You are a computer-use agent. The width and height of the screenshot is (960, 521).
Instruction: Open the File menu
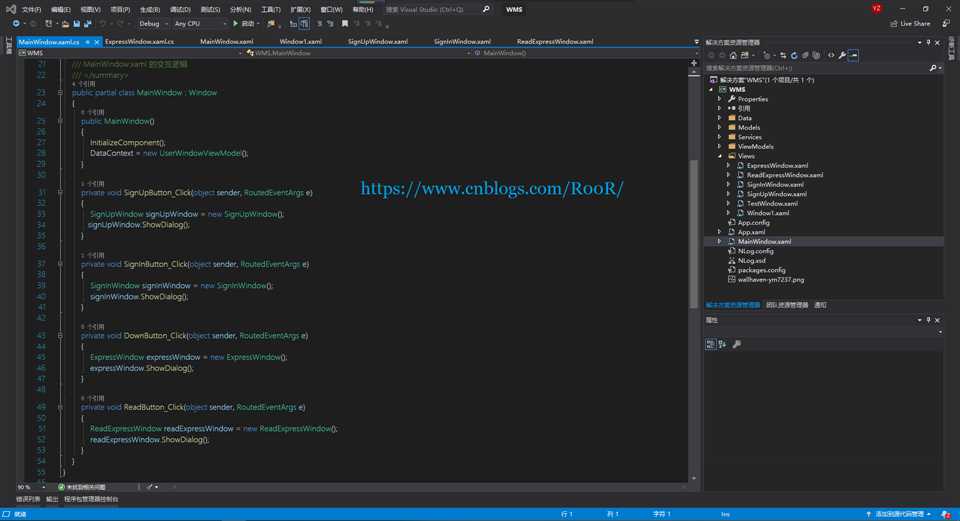(x=31, y=9)
